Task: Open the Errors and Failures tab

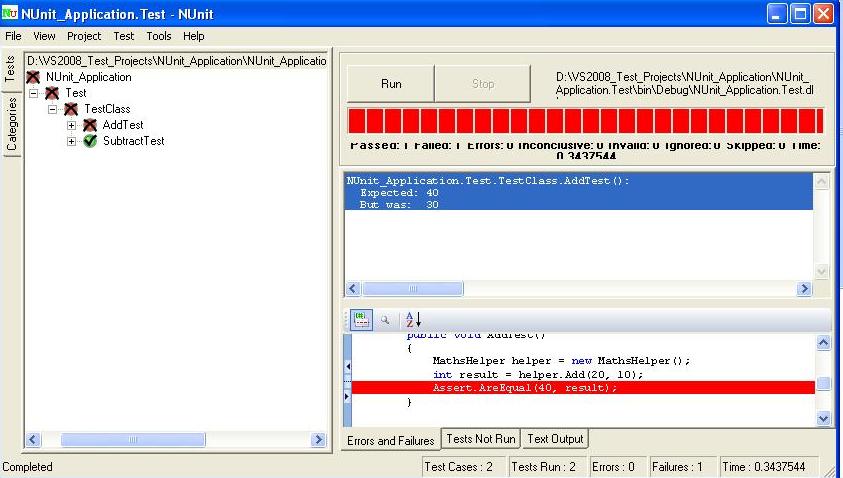Action: coord(390,441)
